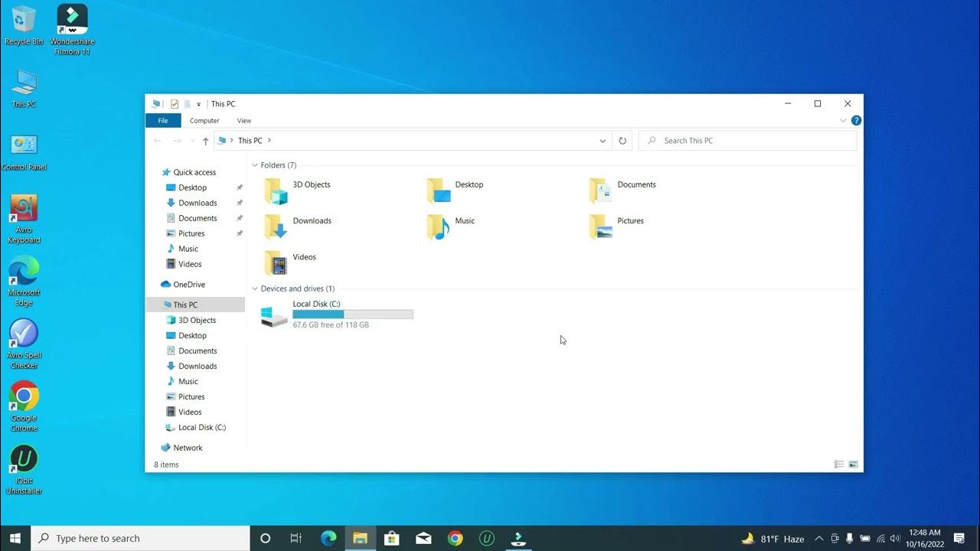Image resolution: width=980 pixels, height=551 pixels.
Task: Click the Refresh button beside address bar
Action: point(622,141)
